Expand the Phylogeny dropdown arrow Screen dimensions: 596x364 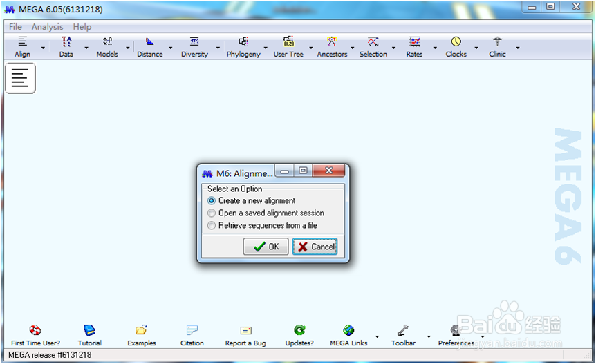point(266,48)
